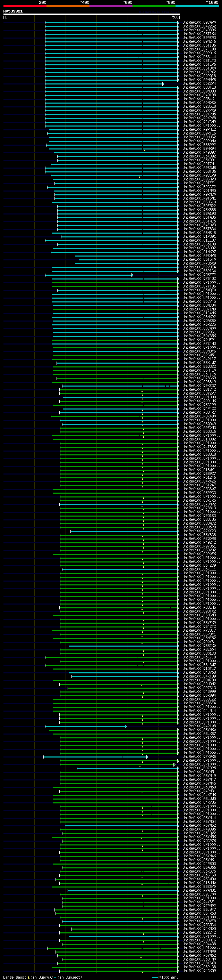The height and width of the screenshot is (980, 222).
Task: Select hit UniRef100_Q9CAV0
Action: coord(199,23)
